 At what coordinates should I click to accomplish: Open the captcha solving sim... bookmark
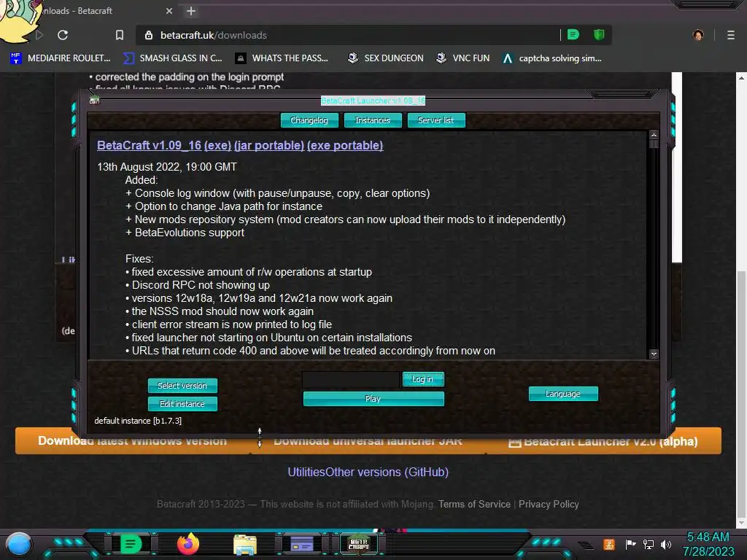(x=552, y=58)
